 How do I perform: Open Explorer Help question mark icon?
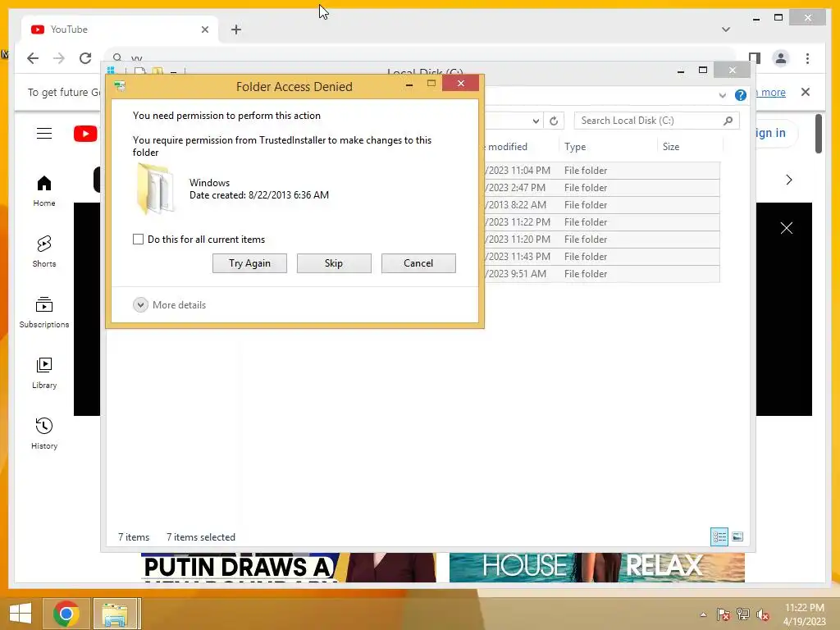[x=741, y=95]
